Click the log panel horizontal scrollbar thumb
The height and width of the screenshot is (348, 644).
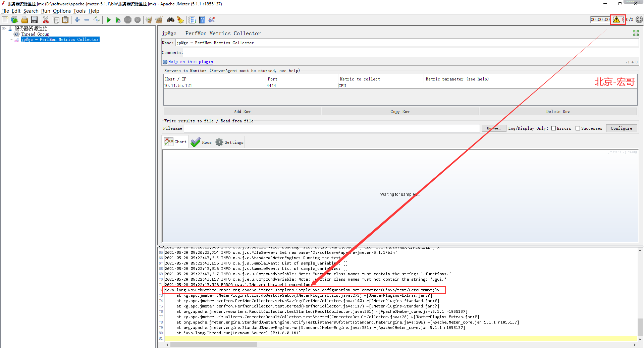coord(214,345)
